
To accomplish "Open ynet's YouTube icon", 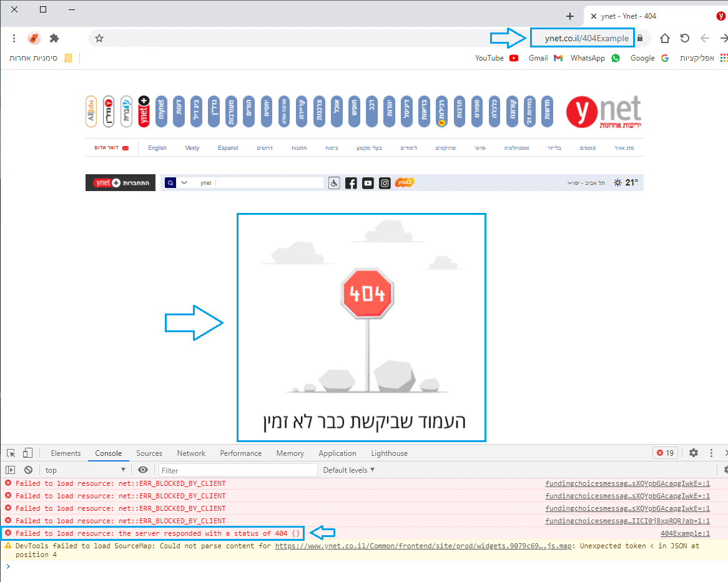I will [368, 183].
